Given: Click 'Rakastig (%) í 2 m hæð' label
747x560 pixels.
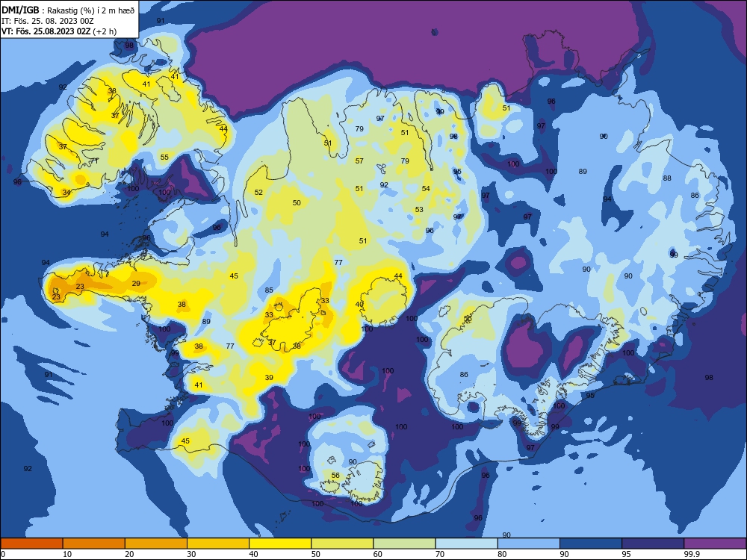Looking at the screenshot, I should (x=91, y=10).
